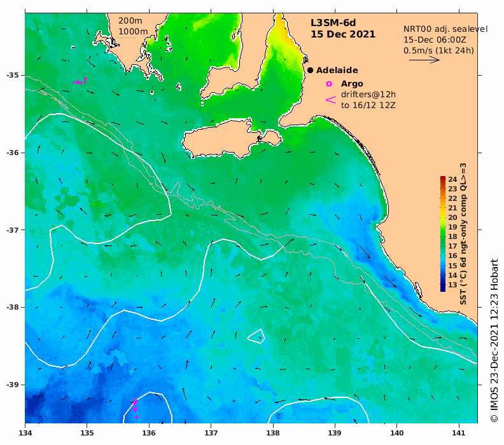
Task: Click the SST color bar legend
Action: [443, 234]
